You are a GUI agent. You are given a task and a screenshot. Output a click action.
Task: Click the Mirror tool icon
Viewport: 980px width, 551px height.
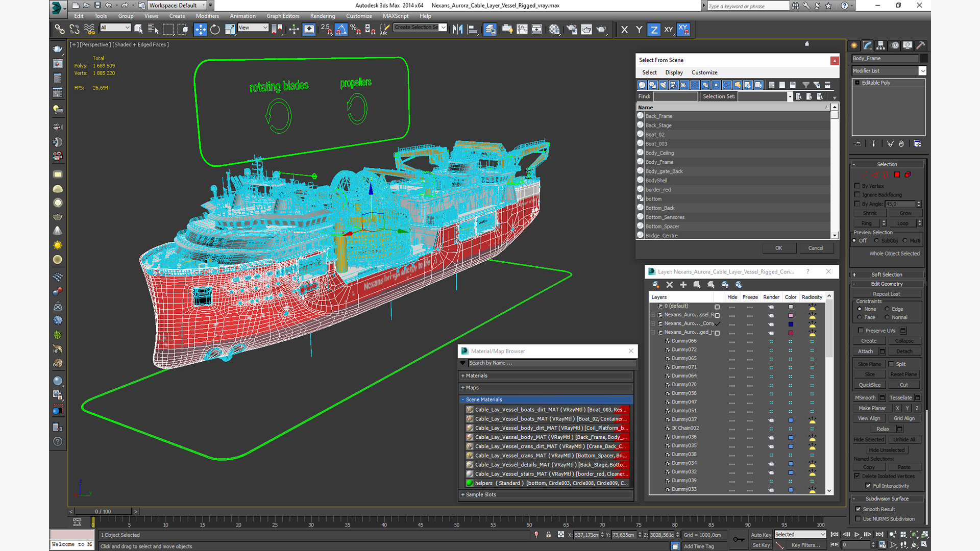457,30
